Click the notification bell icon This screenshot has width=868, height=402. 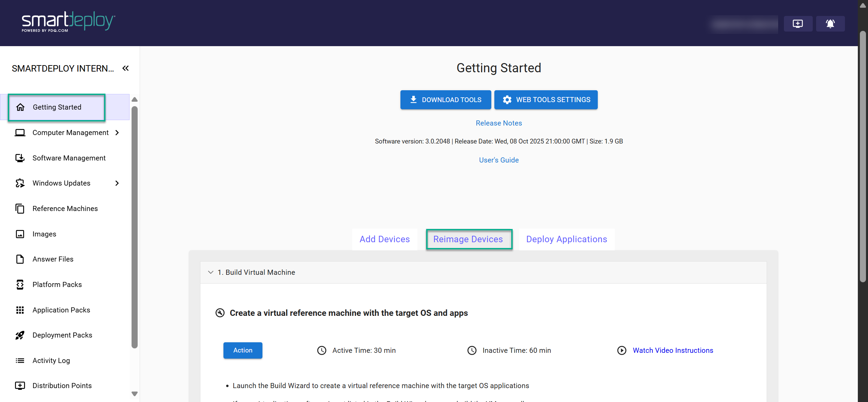(830, 24)
